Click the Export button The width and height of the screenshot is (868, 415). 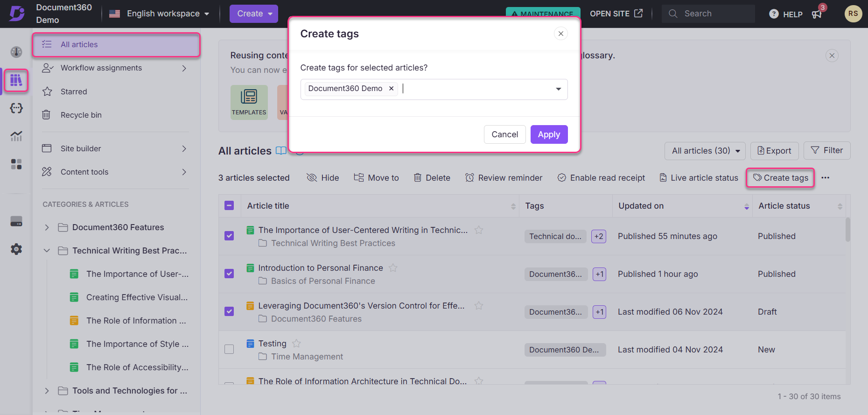coord(774,151)
